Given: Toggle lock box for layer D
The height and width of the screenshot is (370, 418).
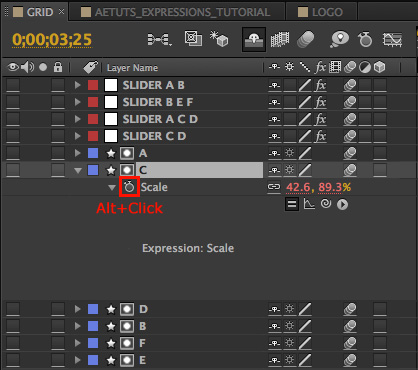Looking at the screenshot, I should tap(58, 309).
